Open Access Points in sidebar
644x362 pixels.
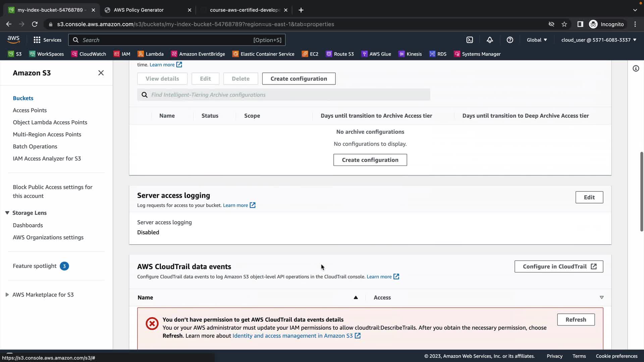pyautogui.click(x=30, y=110)
